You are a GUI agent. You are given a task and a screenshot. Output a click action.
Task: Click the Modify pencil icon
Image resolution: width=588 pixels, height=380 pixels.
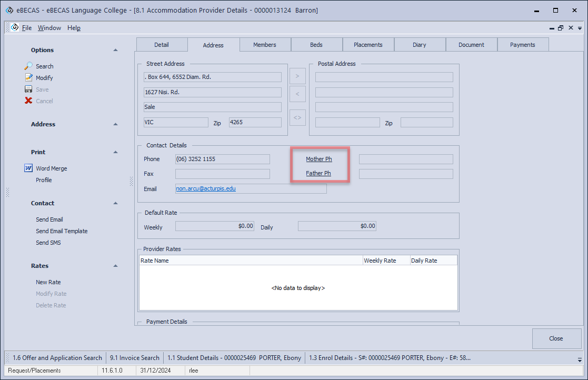pyautogui.click(x=28, y=78)
